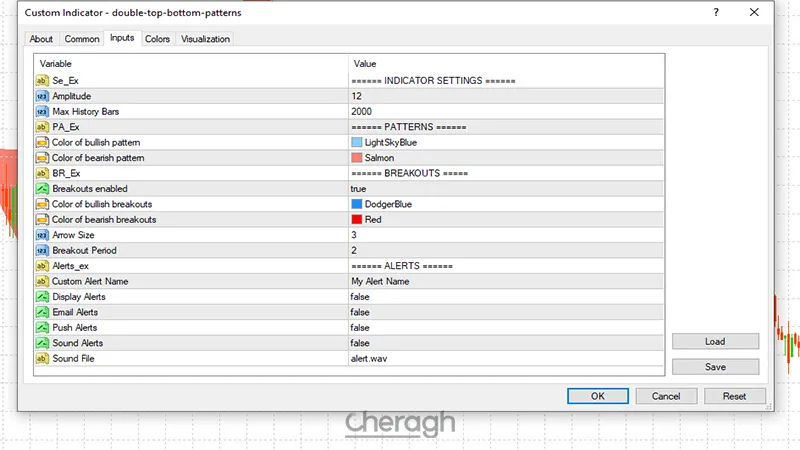The height and width of the screenshot is (450, 800).
Task: Click the Load button
Action: click(x=715, y=341)
